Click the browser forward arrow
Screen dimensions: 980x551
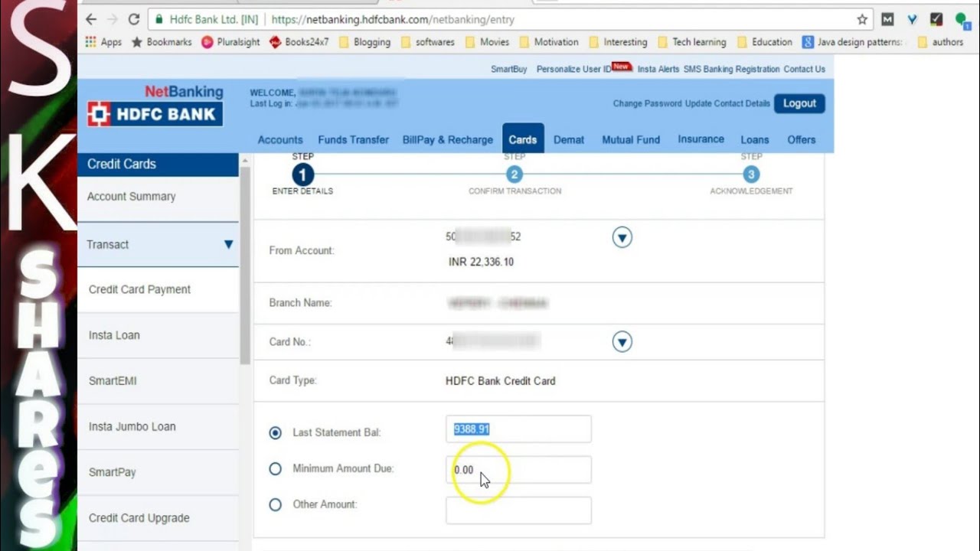(113, 19)
